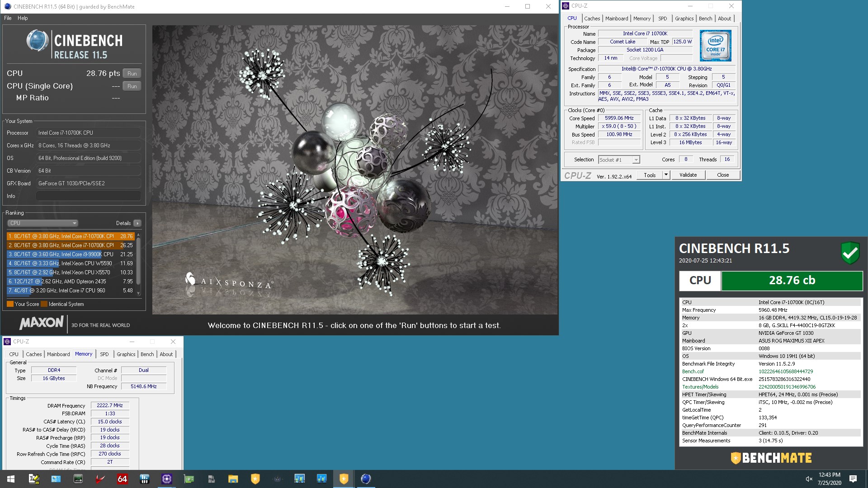This screenshot has height=488, width=868.
Task: Switch to Cinebench sphere taskbar icon
Action: (366, 479)
